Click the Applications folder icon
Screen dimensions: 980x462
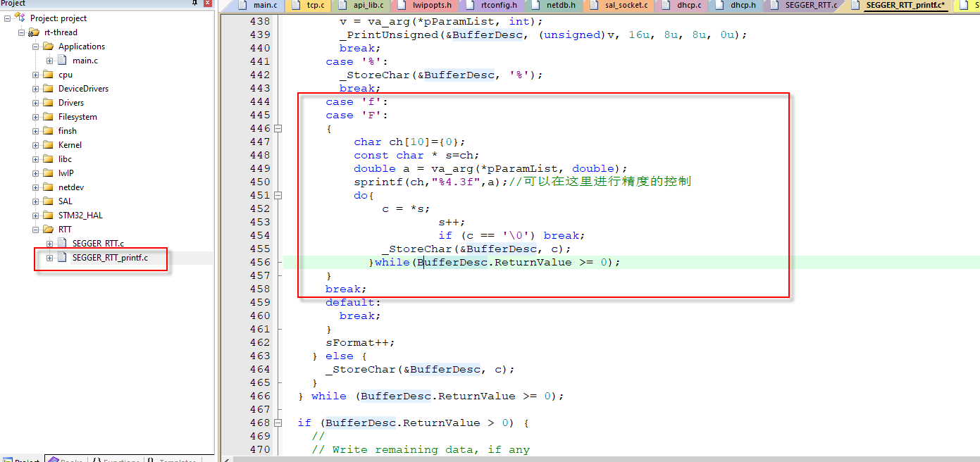pyautogui.click(x=48, y=46)
